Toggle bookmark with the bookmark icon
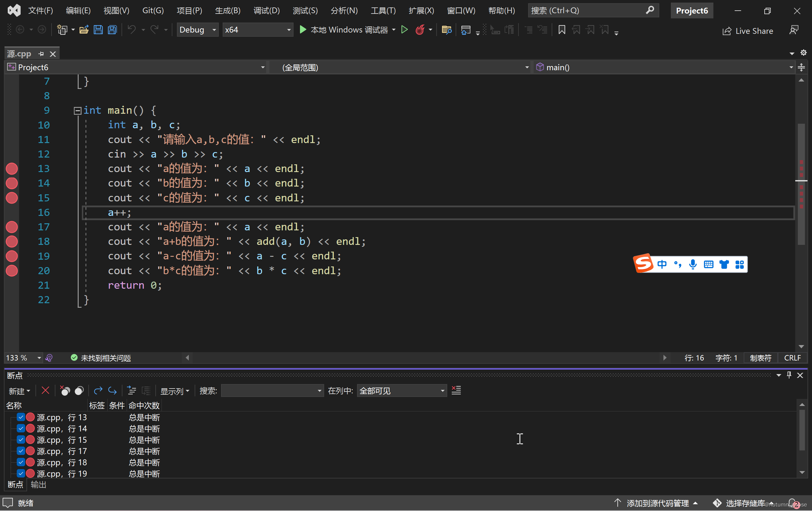812x511 pixels. click(561, 30)
